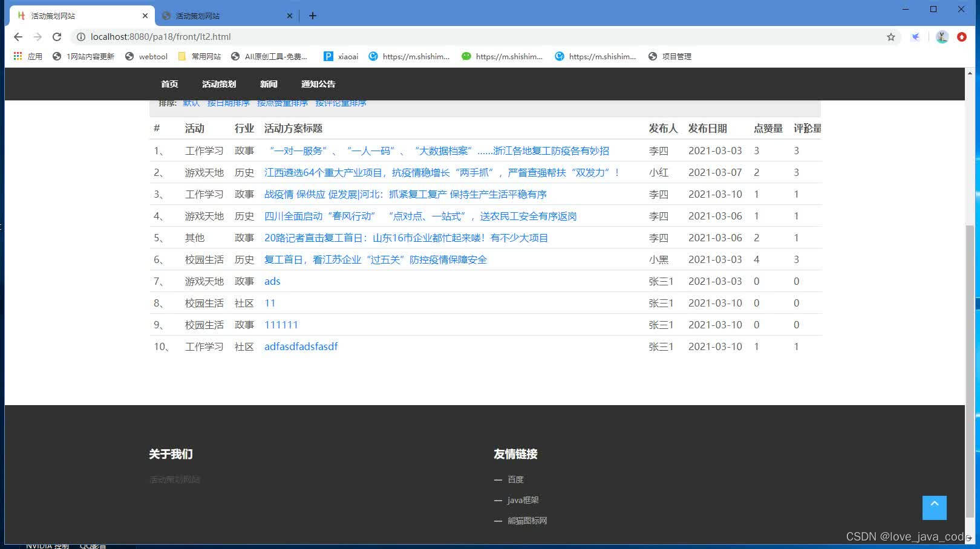Click the 熊猫图标网 footer link
This screenshot has height=549, width=980.
click(x=527, y=521)
